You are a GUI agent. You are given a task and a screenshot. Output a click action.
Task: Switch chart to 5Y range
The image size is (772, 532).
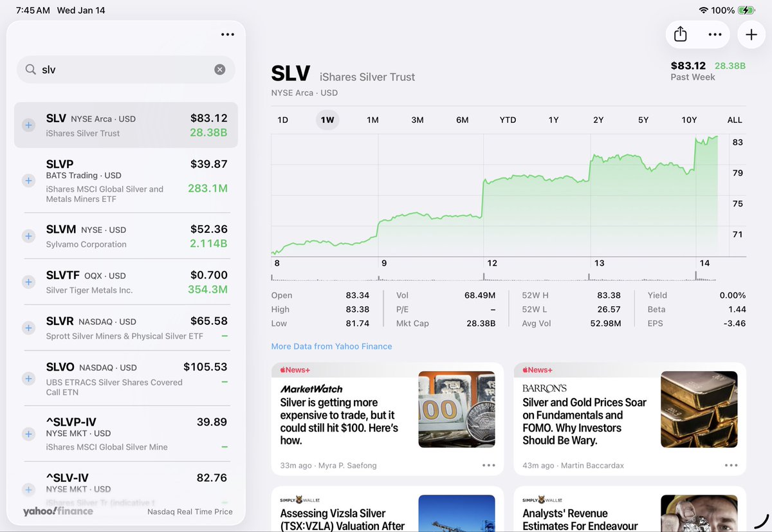[643, 120]
